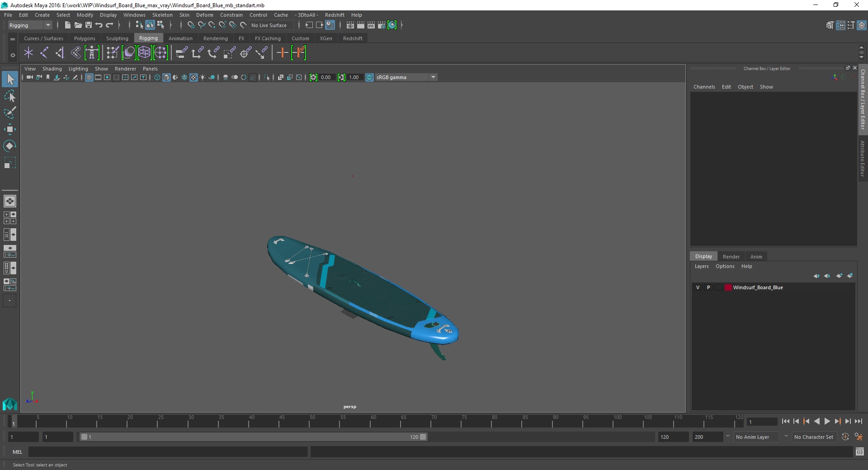Open the sRGB gamma dropdown
868x470 pixels.
tap(406, 77)
